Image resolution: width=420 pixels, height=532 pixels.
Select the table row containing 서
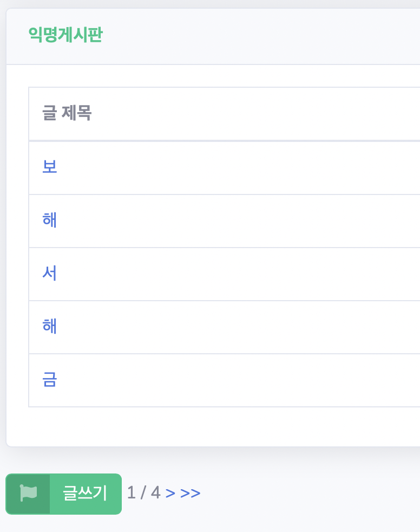[225, 274]
